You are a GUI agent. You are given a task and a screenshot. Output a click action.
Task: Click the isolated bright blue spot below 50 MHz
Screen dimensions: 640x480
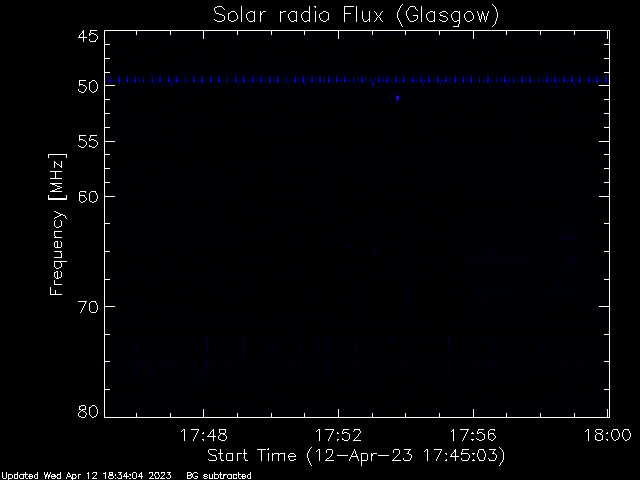point(397,98)
